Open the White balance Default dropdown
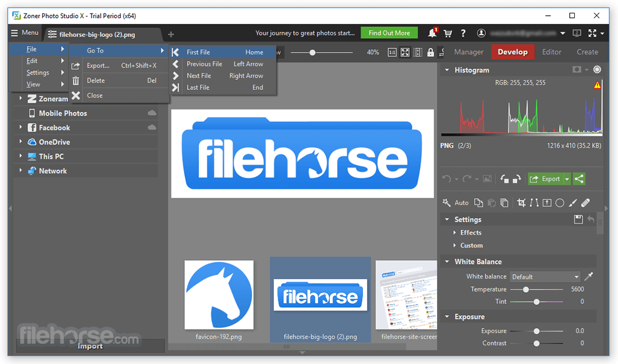Viewport: 618px width, 364px height. (545, 277)
